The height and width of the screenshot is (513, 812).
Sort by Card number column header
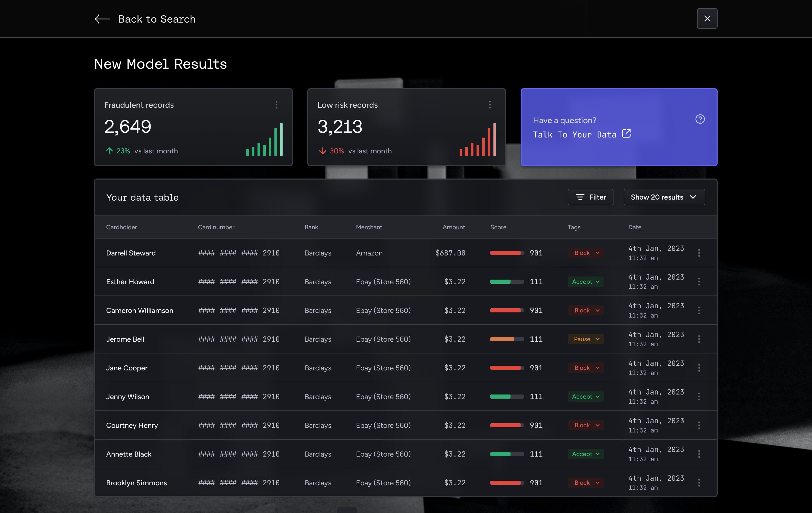tap(216, 227)
